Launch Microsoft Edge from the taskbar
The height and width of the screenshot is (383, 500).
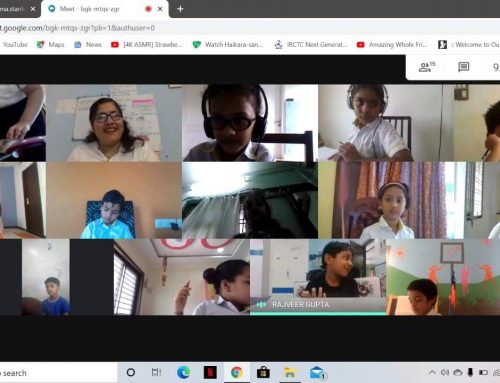coord(183,372)
